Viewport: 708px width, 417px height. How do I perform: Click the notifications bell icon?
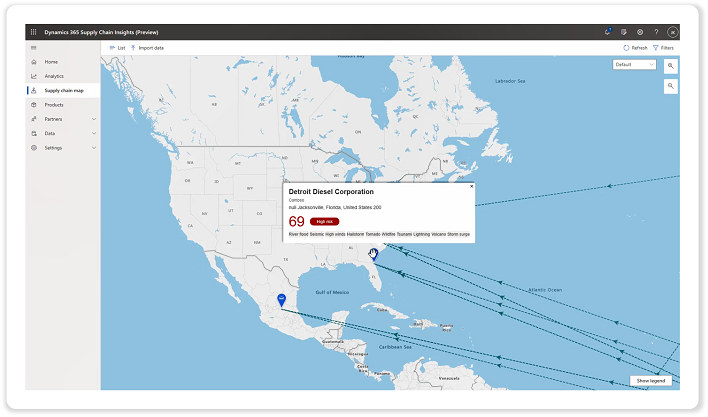pyautogui.click(x=608, y=32)
